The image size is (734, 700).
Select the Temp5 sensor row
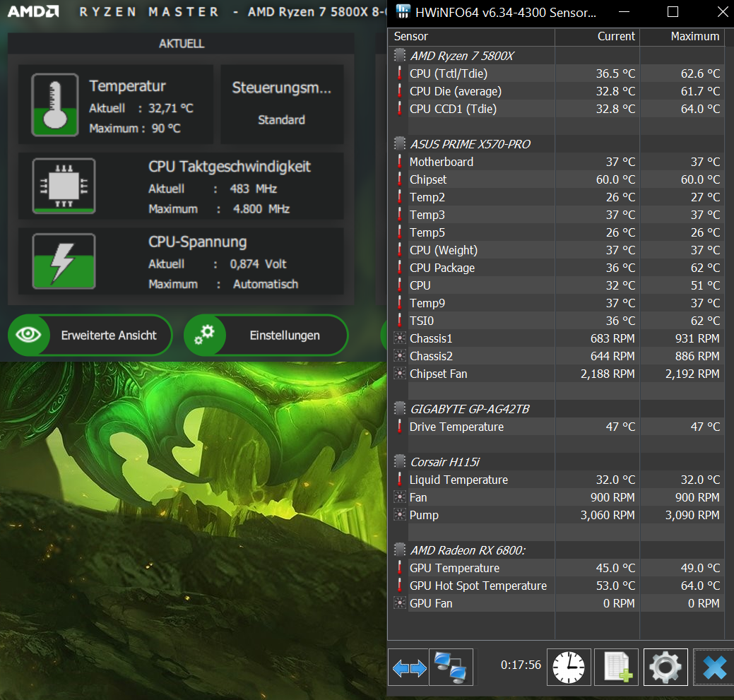pyautogui.click(x=557, y=232)
